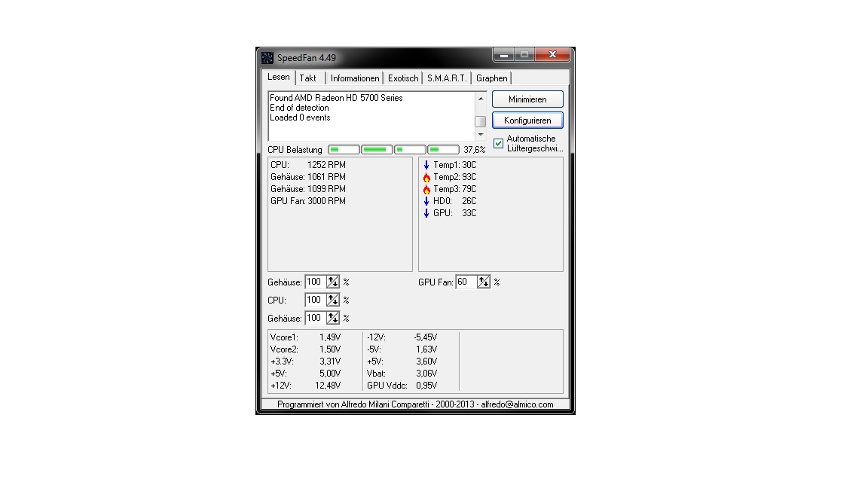The height and width of the screenshot is (488, 868).
Task: Click the fourth CPU Belastung load bar
Action: [x=443, y=149]
